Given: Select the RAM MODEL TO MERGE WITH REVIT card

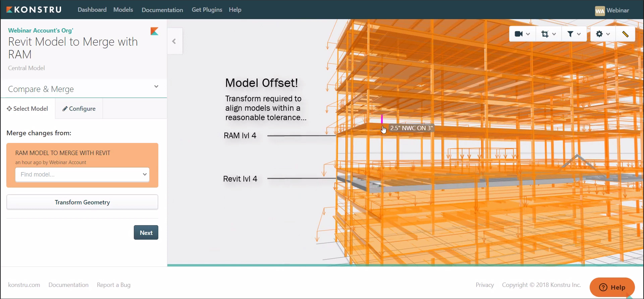Looking at the screenshot, I should tap(82, 165).
